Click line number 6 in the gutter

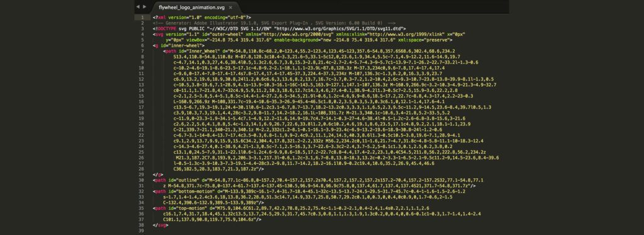(142, 45)
